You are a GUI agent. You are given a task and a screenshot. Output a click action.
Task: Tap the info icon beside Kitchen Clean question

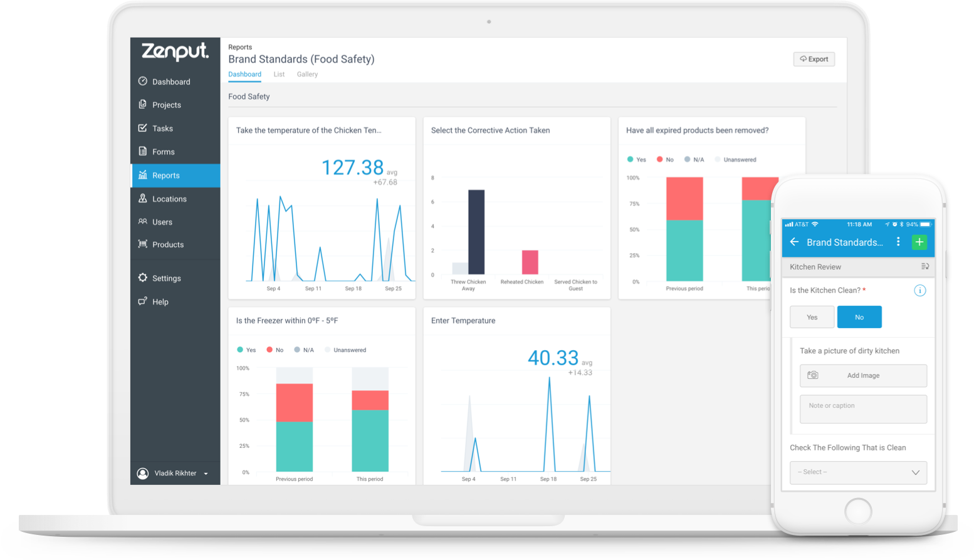(x=919, y=291)
